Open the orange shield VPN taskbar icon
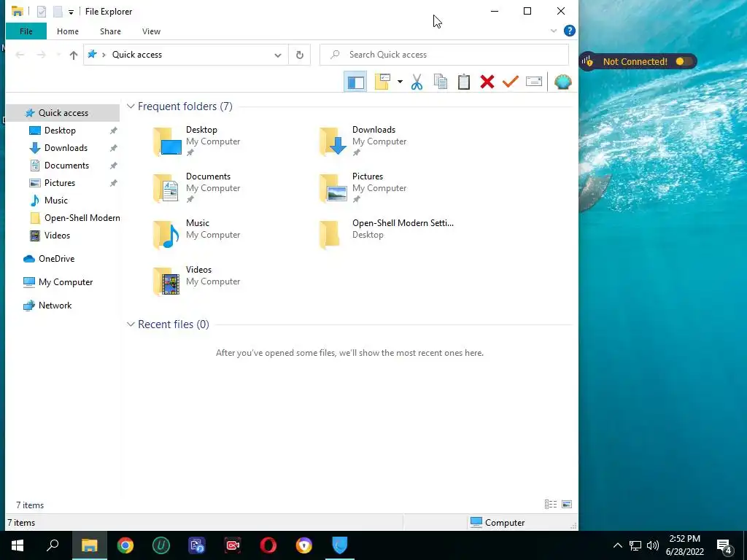 [x=304, y=545]
